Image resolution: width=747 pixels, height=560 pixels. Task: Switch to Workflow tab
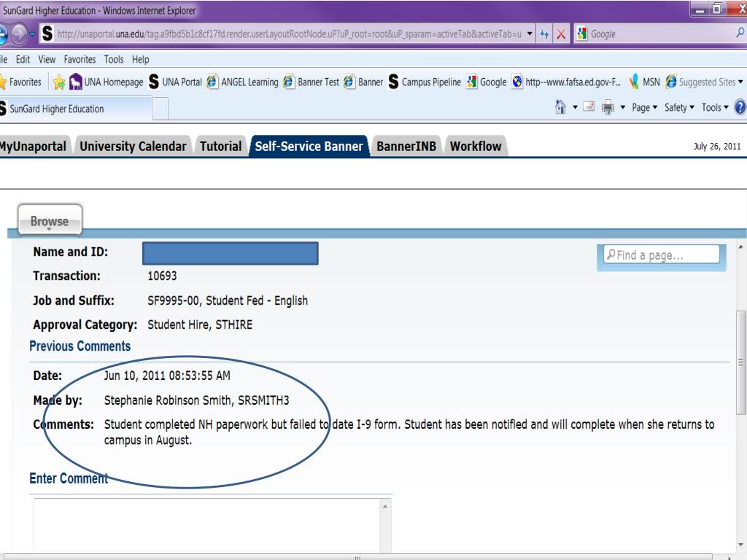pos(476,146)
